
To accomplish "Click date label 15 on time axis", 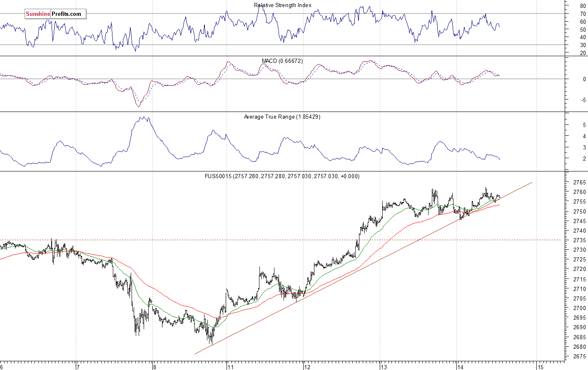I will click(541, 367).
